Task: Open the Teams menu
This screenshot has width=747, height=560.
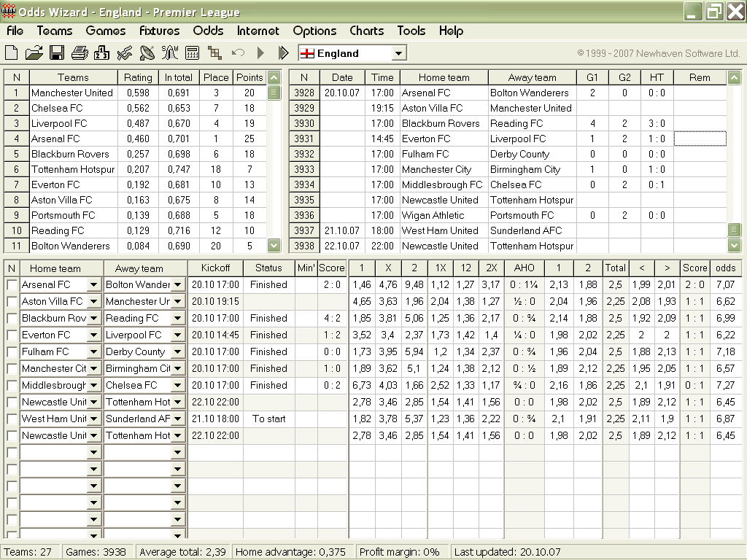Action: pos(55,31)
